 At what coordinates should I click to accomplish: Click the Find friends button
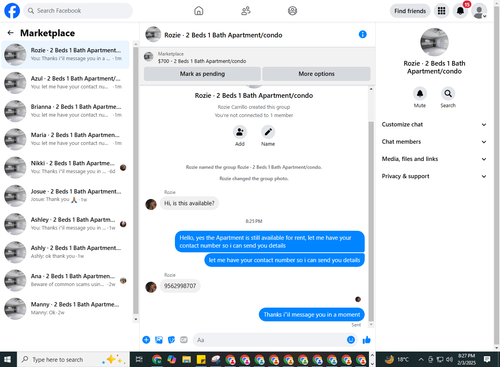410,11
